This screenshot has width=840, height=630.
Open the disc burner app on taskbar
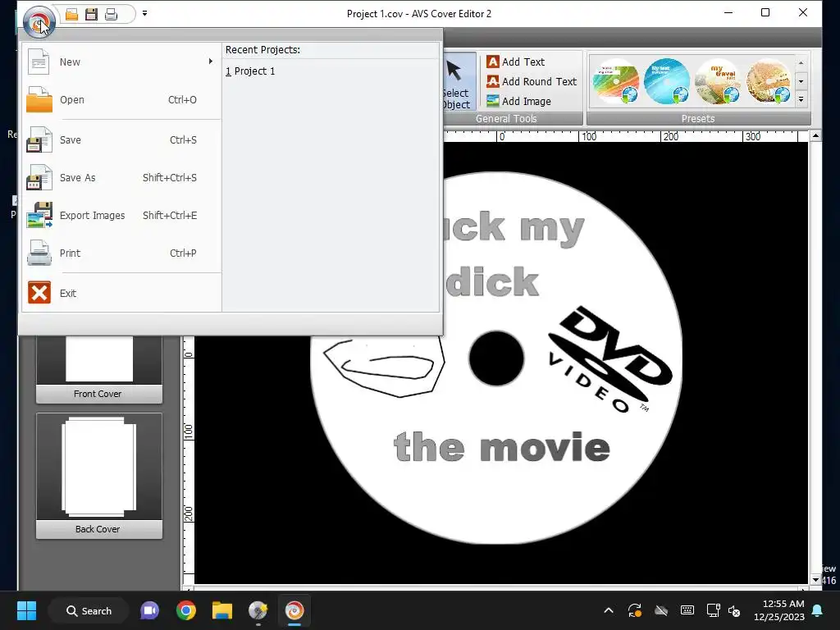tap(258, 610)
